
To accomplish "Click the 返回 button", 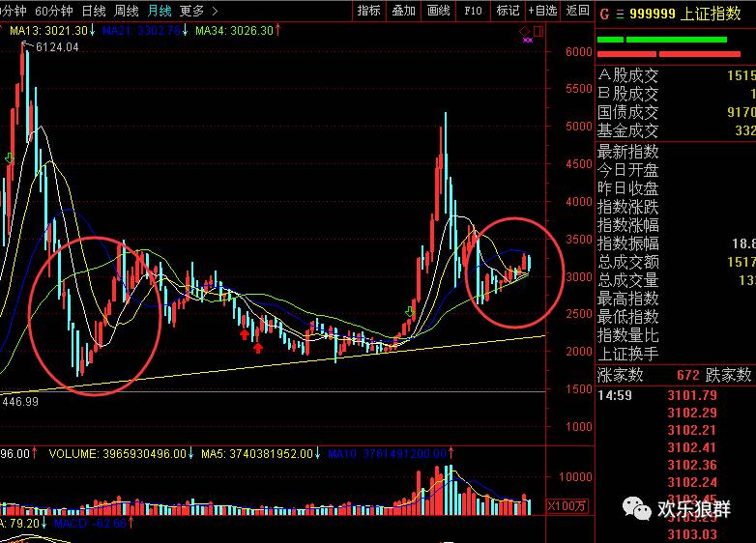I will [577, 11].
